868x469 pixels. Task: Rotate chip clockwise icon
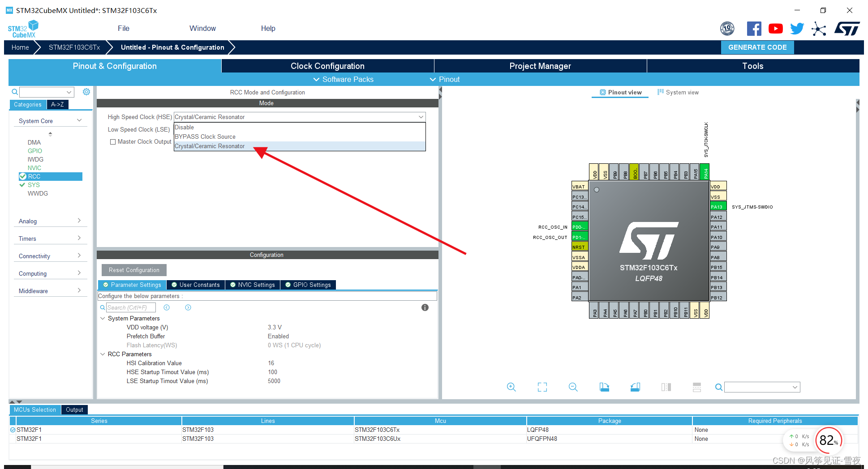point(604,387)
